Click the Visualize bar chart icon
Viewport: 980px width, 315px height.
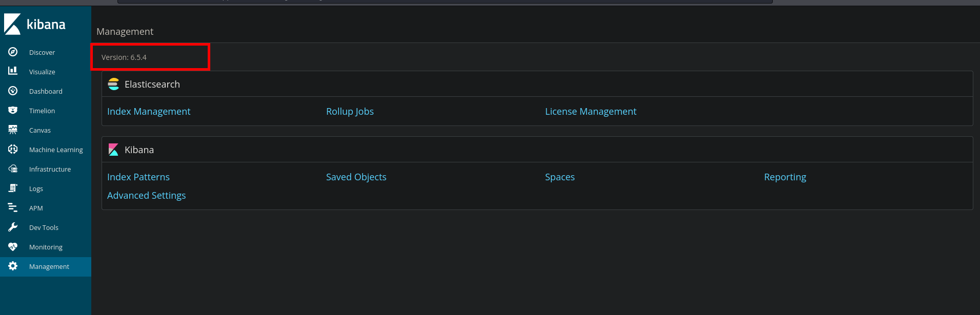(x=13, y=71)
